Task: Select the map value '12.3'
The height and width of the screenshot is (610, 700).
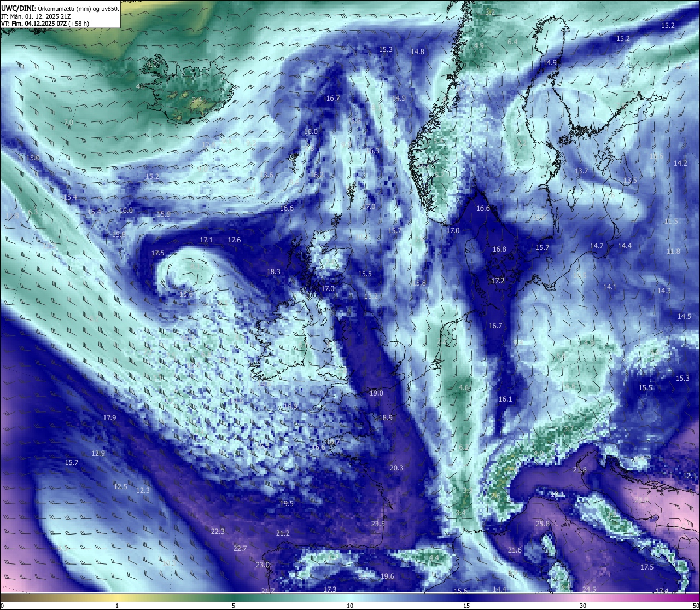Action: click(143, 490)
